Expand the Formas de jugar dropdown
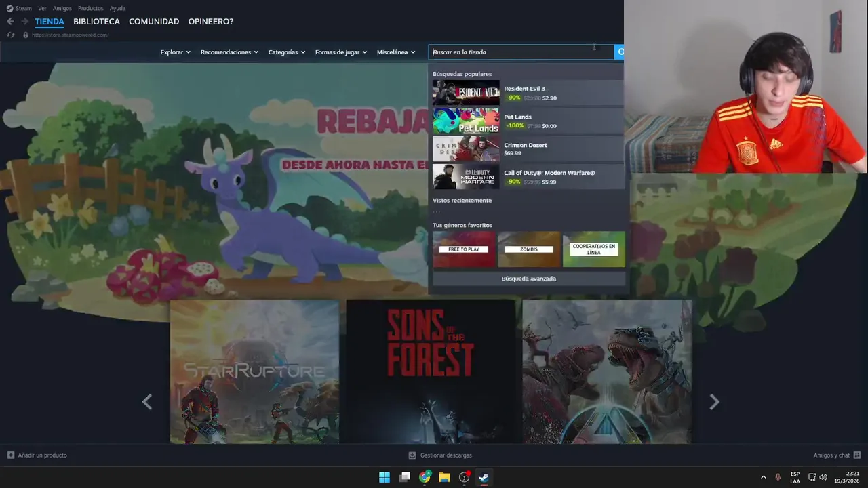868x488 pixels. pos(340,52)
